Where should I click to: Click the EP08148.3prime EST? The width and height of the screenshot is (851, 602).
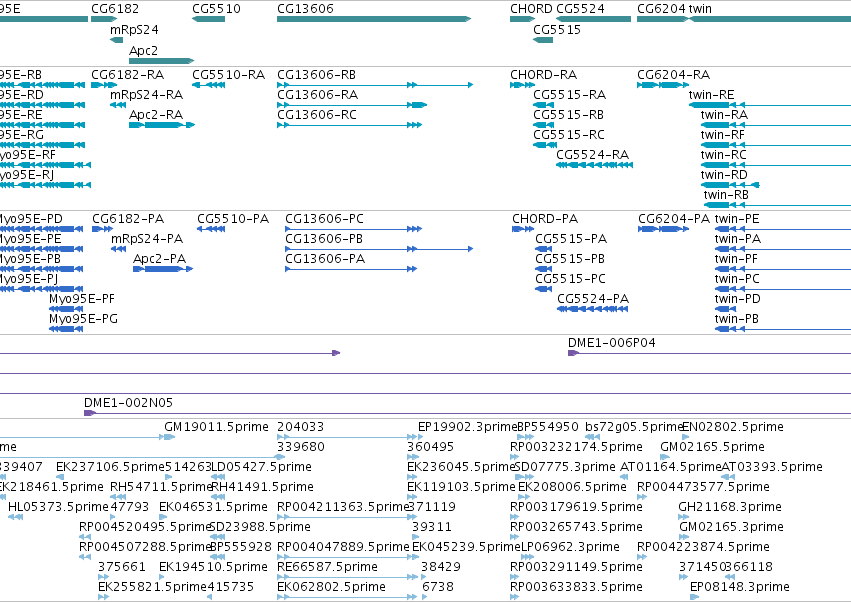point(695,597)
